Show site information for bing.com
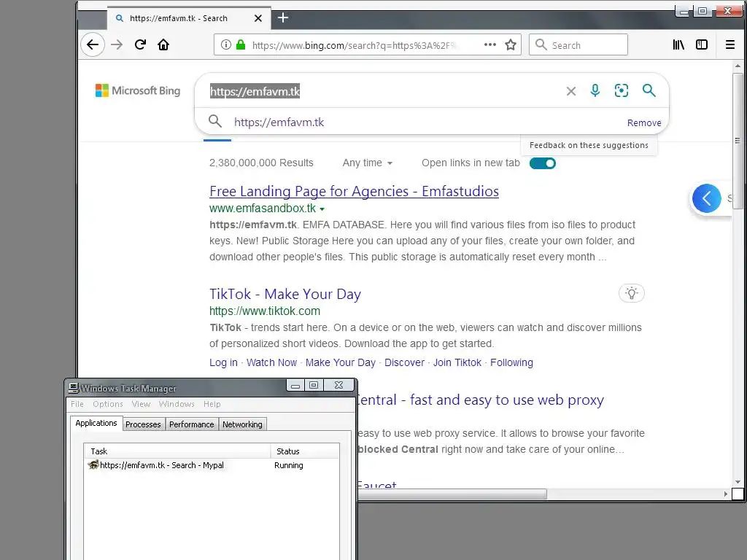The image size is (747, 560). (x=226, y=44)
